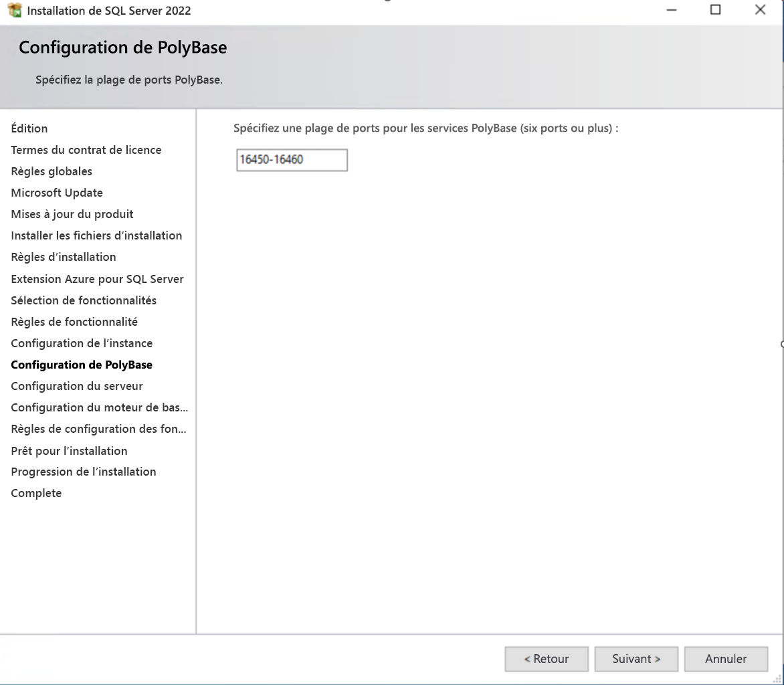This screenshot has width=784, height=685.
Task: Open Règles de fonctionnalité step
Action: (x=74, y=322)
